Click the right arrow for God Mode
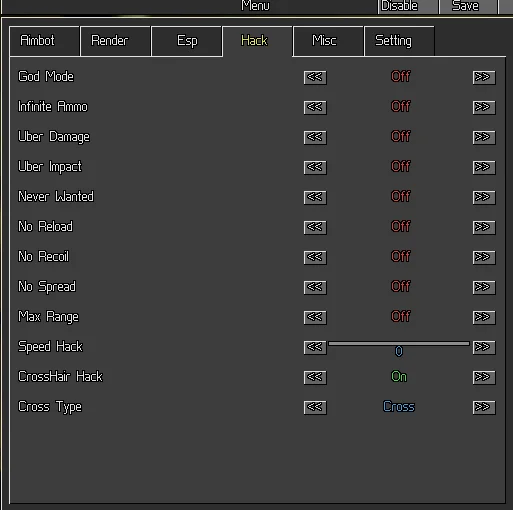The width and height of the screenshot is (513, 510). tap(484, 77)
